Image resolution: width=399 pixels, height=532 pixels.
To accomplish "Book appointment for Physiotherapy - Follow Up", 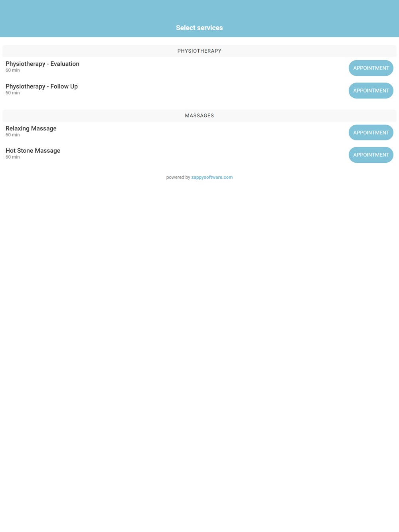I will click(x=371, y=91).
